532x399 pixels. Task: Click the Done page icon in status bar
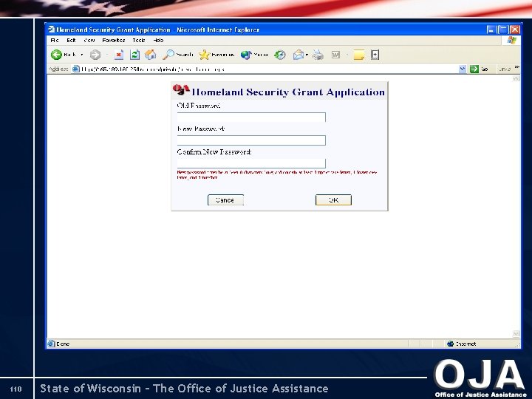(x=51, y=344)
